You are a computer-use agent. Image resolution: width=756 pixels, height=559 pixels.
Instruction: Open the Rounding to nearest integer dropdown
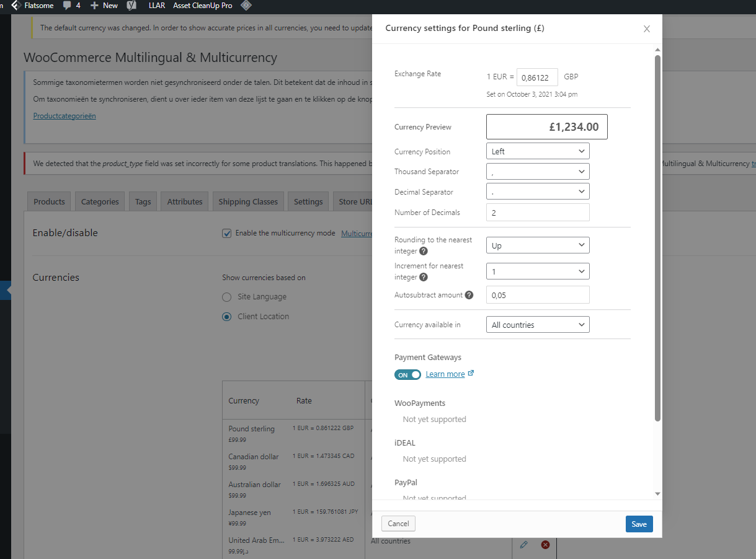pyautogui.click(x=538, y=245)
